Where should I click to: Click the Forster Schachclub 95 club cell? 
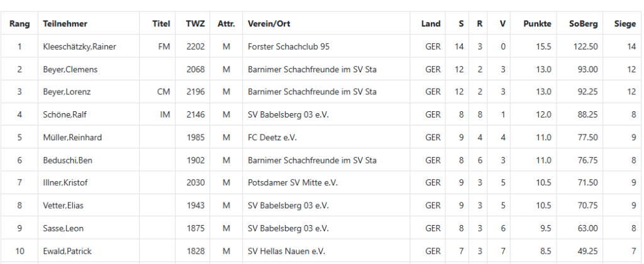click(x=289, y=47)
